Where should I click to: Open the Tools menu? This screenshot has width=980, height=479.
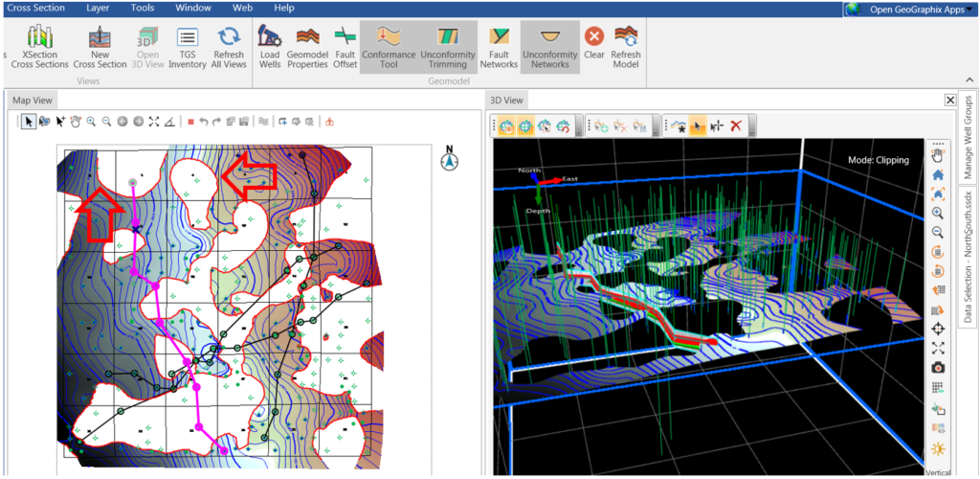tap(143, 8)
